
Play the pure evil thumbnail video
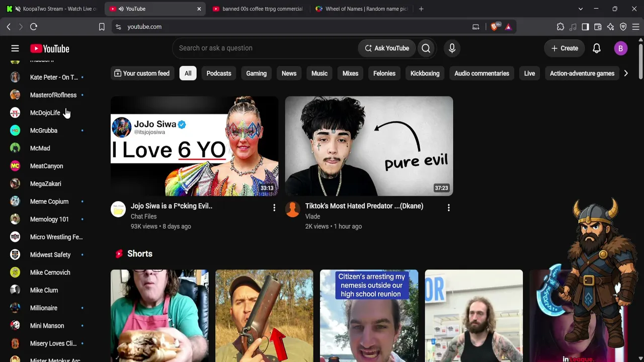tap(369, 146)
